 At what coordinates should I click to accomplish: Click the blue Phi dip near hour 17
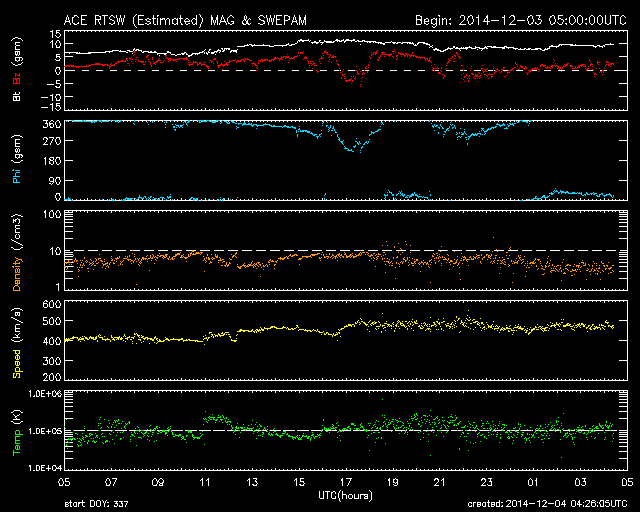pyautogui.click(x=353, y=149)
